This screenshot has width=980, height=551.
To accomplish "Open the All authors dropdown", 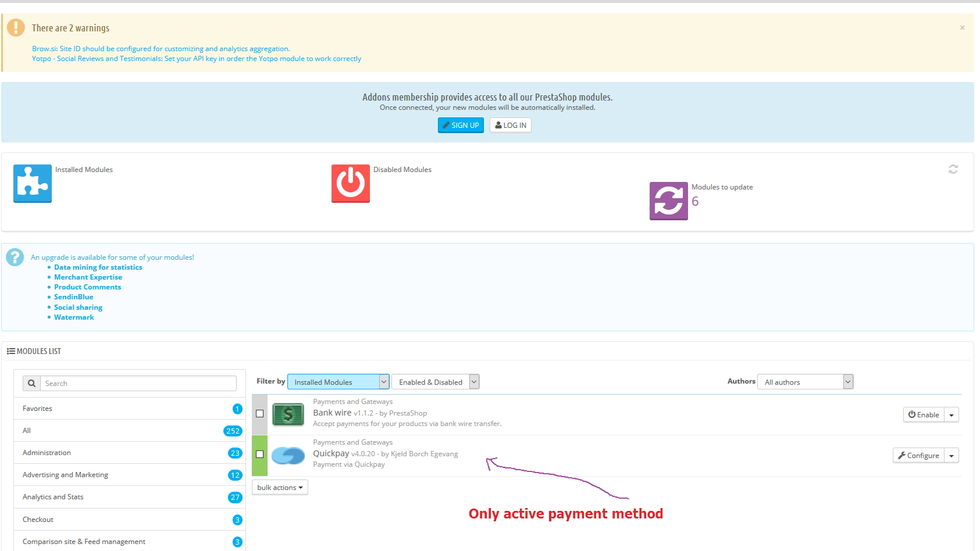I will click(806, 382).
